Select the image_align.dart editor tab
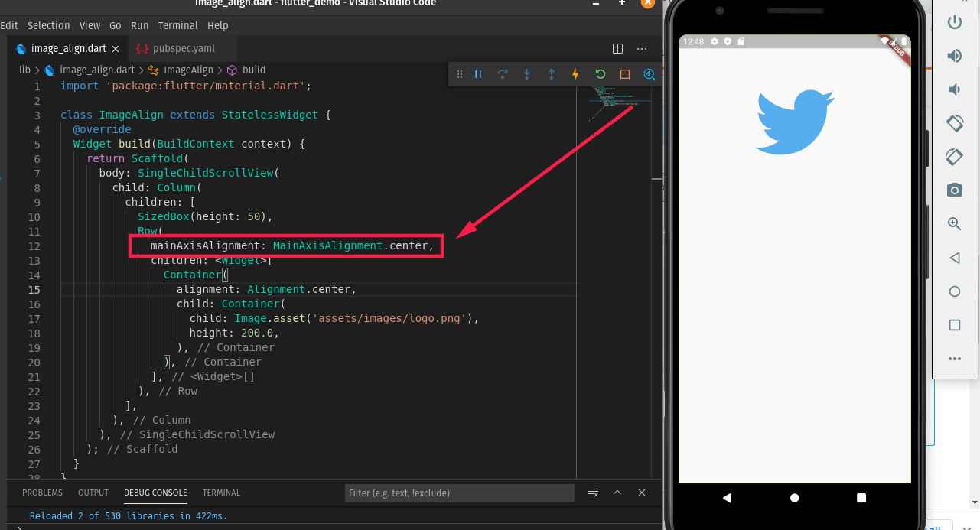The image size is (980, 530). [x=69, y=48]
